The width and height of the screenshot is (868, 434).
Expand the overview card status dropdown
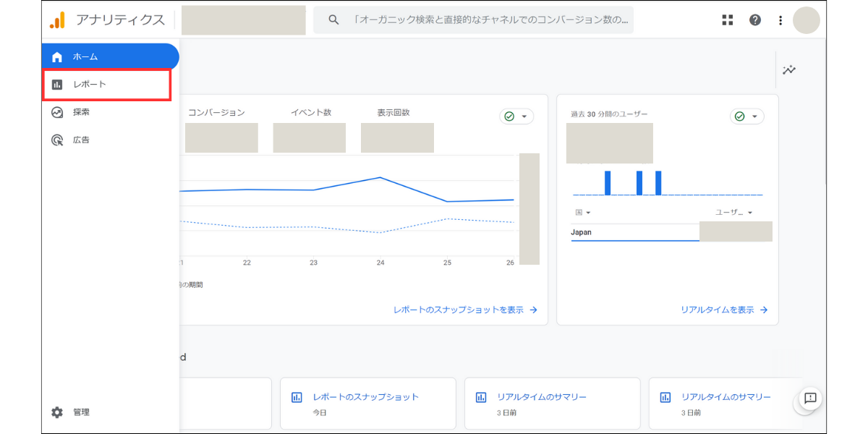(x=516, y=116)
